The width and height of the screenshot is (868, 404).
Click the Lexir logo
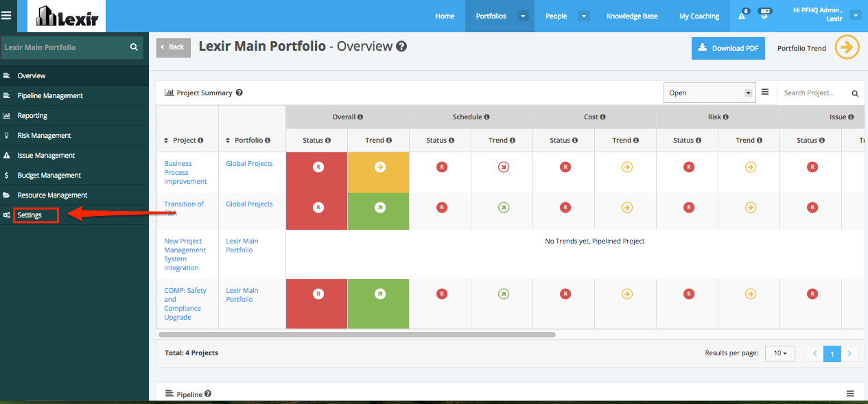pyautogui.click(x=67, y=16)
